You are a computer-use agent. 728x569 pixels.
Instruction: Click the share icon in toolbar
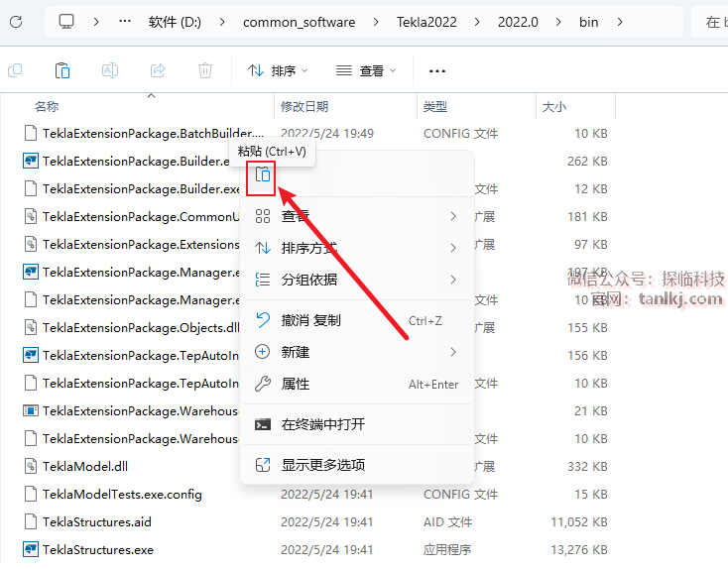[158, 70]
